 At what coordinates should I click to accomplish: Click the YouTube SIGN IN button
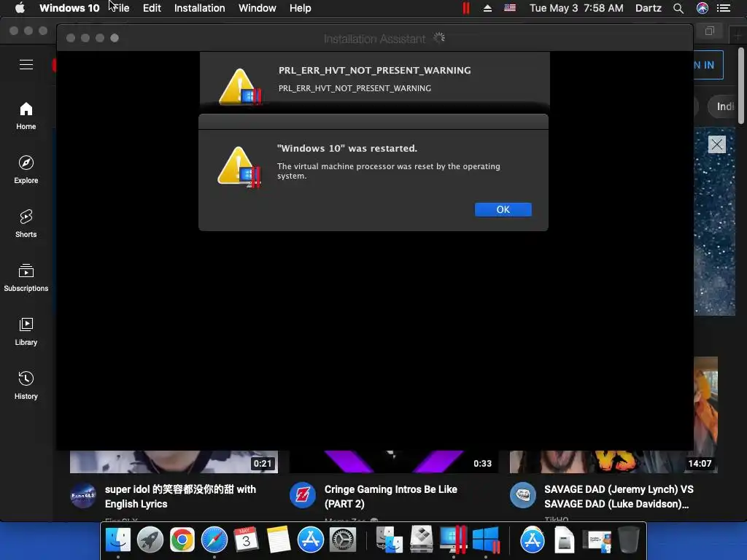(x=708, y=65)
